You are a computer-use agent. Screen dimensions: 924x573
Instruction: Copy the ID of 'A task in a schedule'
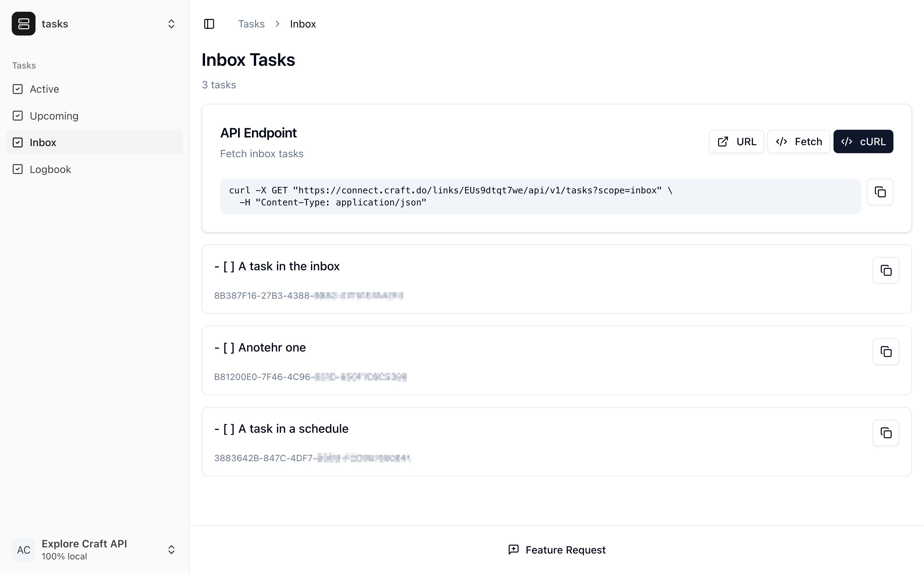click(x=886, y=432)
